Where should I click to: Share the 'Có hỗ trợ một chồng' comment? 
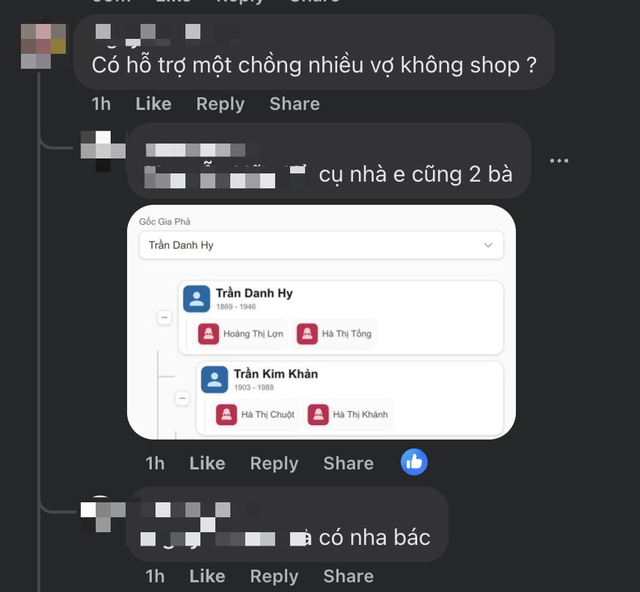tap(295, 104)
